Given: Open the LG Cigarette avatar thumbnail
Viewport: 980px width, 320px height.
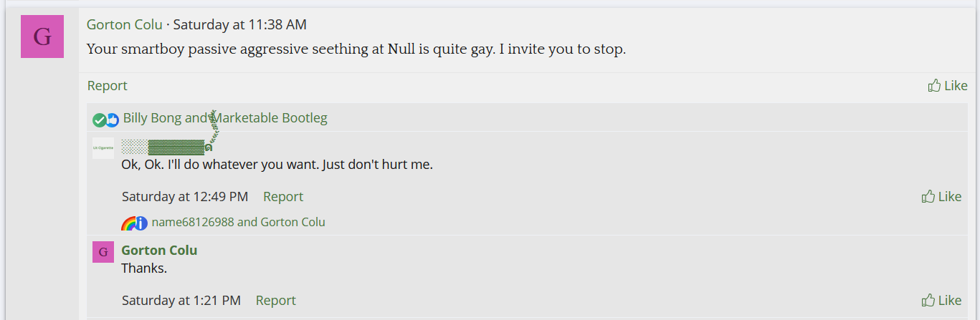Looking at the screenshot, I should (x=103, y=148).
